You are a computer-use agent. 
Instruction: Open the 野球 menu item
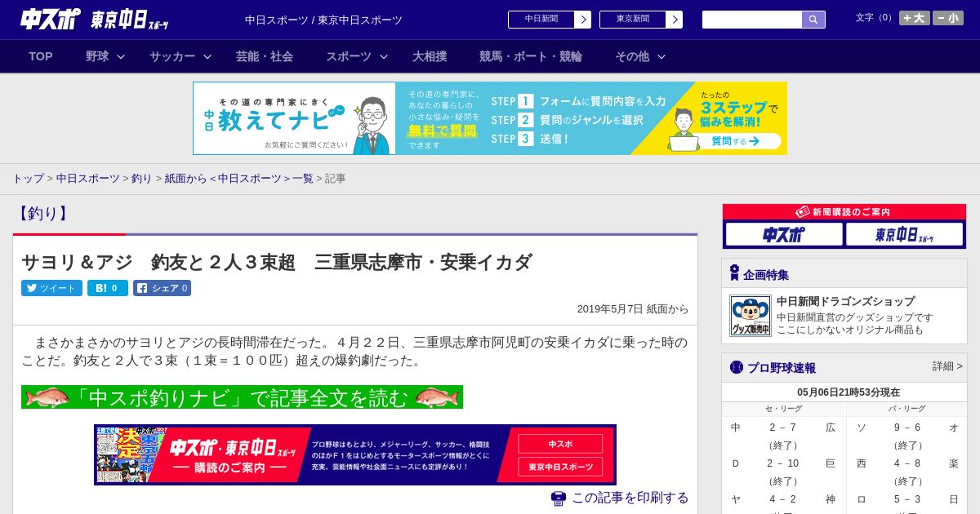97,56
